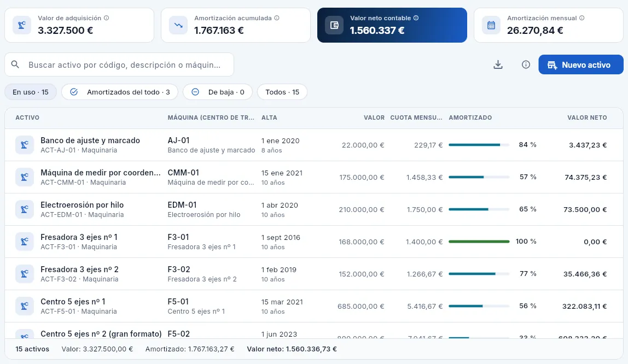Show the Todos · 15 filter
The height and width of the screenshot is (364, 628).
(x=282, y=92)
